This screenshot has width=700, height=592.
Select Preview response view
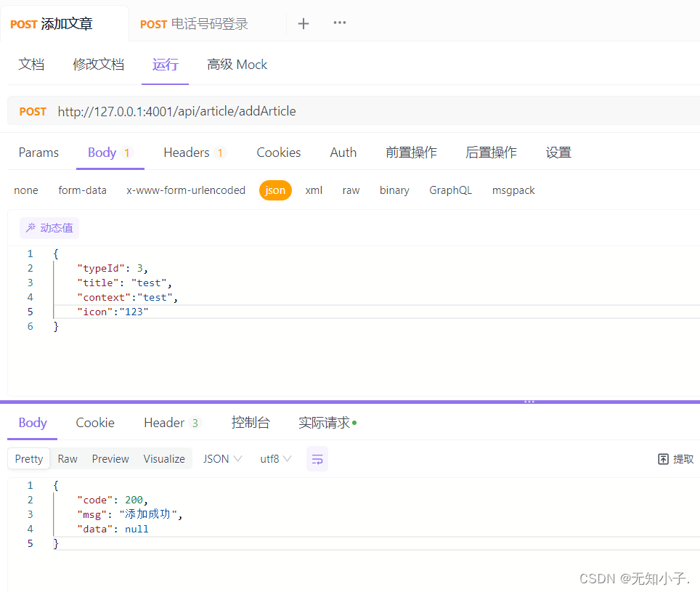pos(110,458)
